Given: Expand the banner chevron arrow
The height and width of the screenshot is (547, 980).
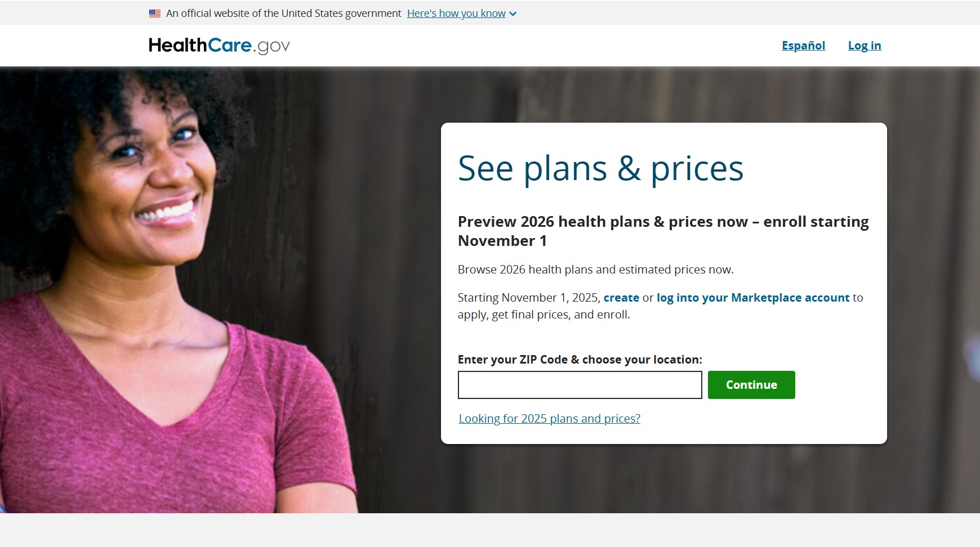Looking at the screenshot, I should click(513, 14).
